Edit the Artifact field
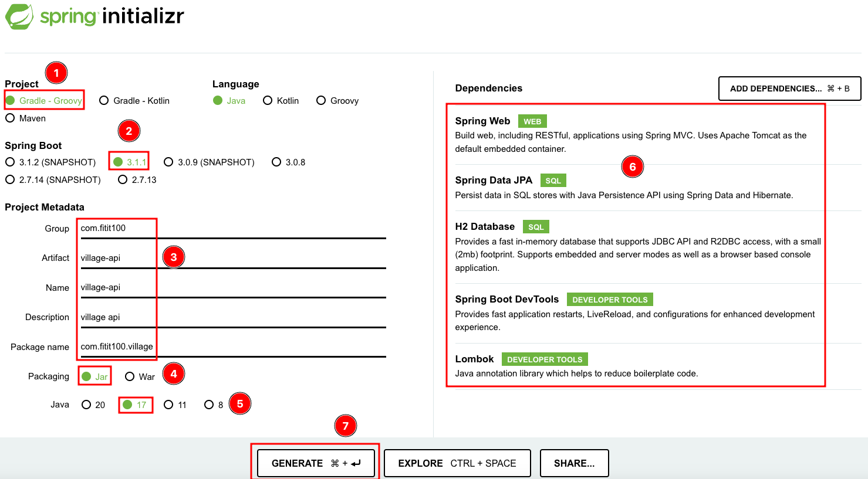The width and height of the screenshot is (868, 479). pyautogui.click(x=233, y=259)
